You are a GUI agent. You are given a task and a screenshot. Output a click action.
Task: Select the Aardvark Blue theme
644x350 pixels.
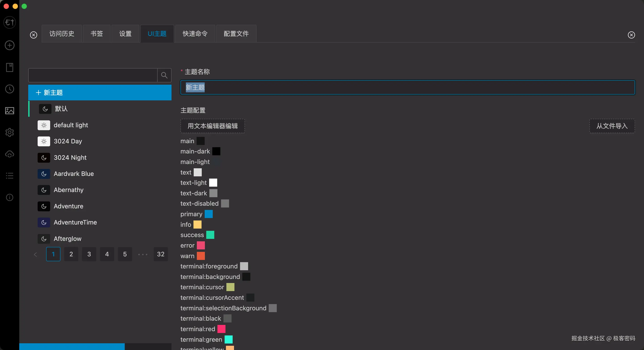(73, 174)
